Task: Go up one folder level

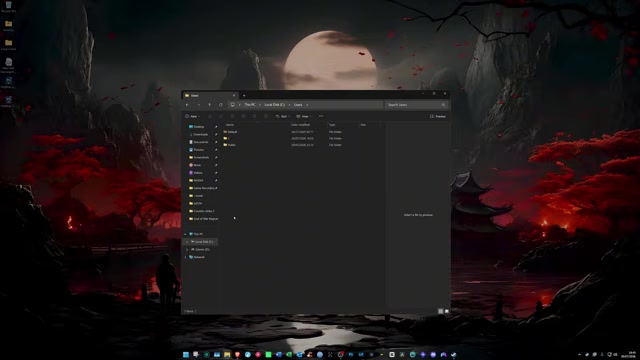Action: (x=209, y=105)
